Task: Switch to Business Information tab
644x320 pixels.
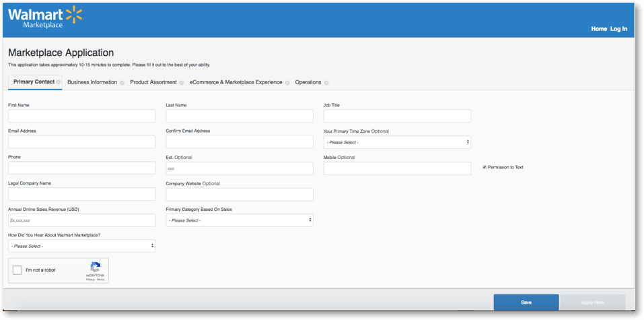Action: [92, 82]
